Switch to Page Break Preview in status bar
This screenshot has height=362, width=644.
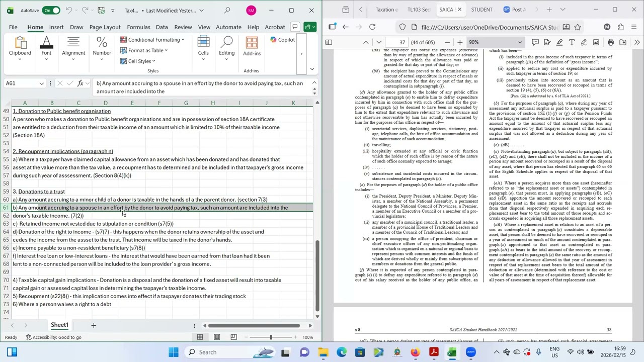tap(234, 337)
